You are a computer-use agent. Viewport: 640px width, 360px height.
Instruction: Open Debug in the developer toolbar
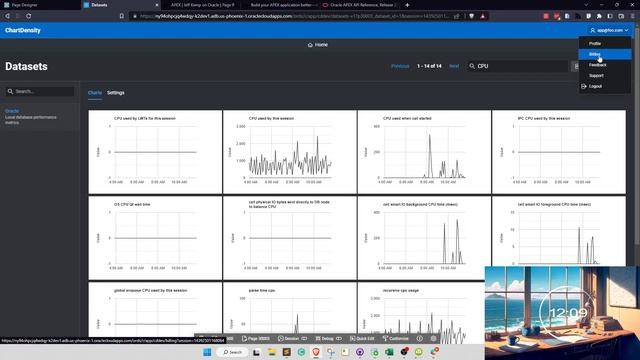pos(329,338)
